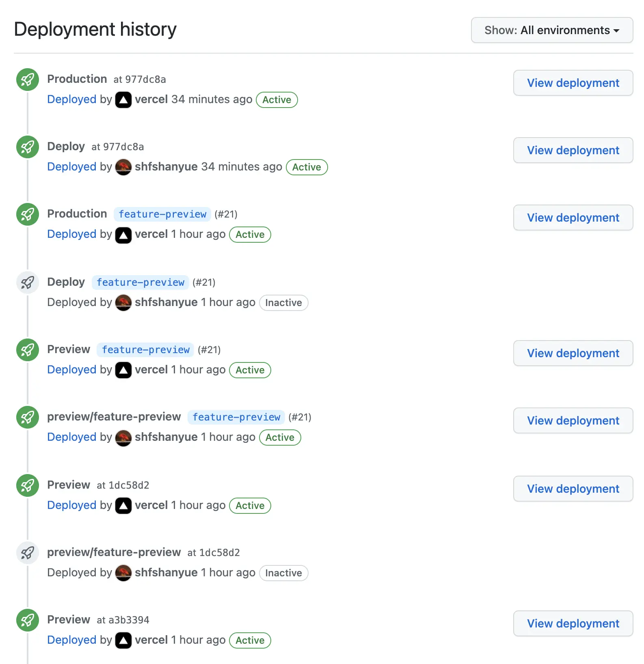Screen dimensions: 644x664
Task: Click shfshanyue username in Deploy 977dc8a row
Action: [x=166, y=167]
